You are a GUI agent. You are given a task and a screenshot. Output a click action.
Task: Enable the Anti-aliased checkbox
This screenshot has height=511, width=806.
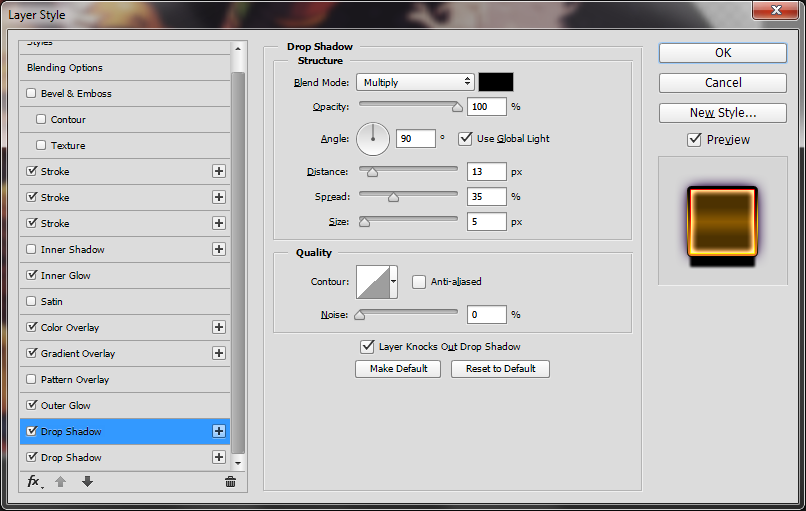(419, 282)
